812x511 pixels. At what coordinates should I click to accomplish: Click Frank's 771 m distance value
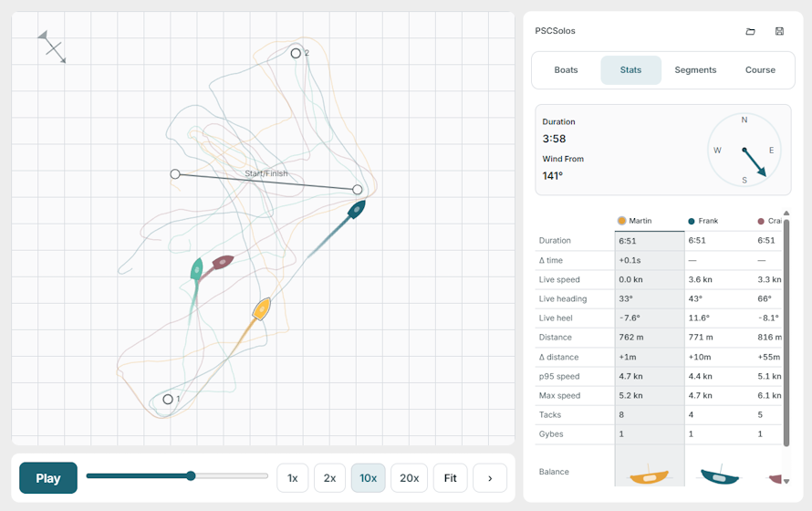[x=701, y=337]
